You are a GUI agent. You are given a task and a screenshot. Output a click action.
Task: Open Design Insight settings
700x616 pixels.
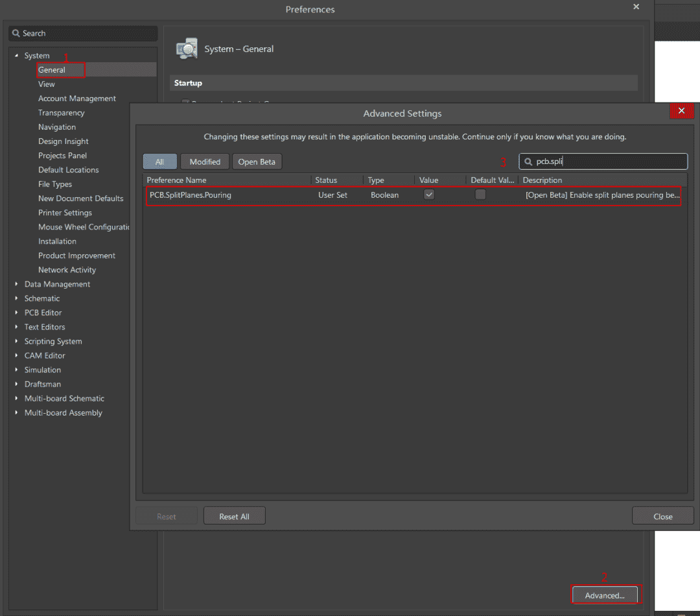pos(64,141)
